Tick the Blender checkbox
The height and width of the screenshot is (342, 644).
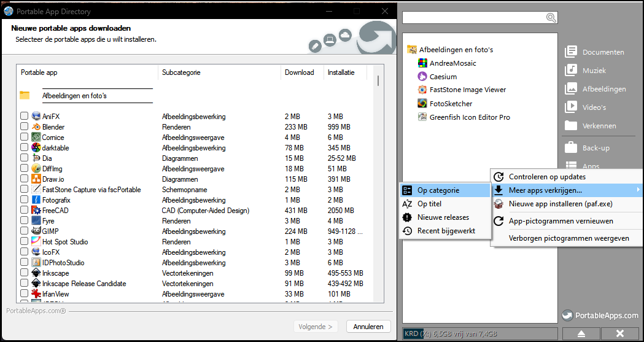[x=24, y=127]
